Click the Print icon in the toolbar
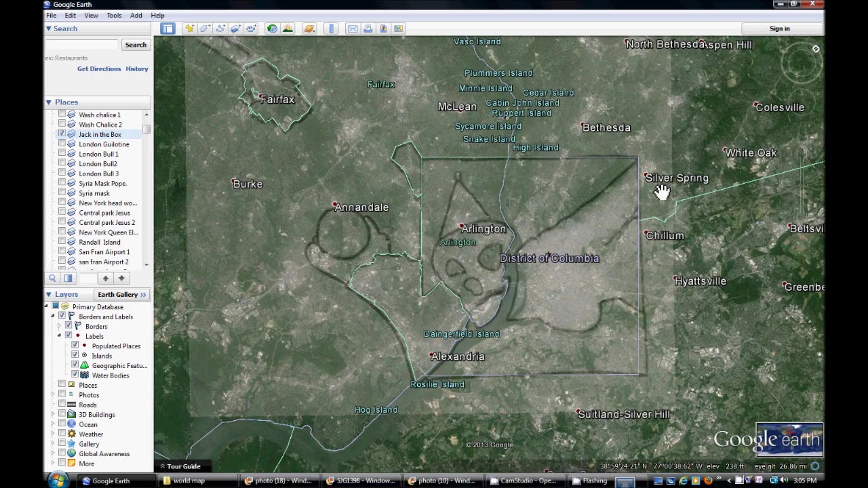The image size is (868, 488). 368,28
